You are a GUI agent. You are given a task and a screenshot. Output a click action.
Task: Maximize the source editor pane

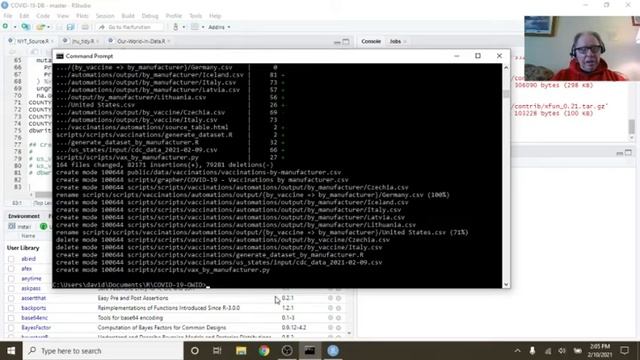tap(346, 41)
